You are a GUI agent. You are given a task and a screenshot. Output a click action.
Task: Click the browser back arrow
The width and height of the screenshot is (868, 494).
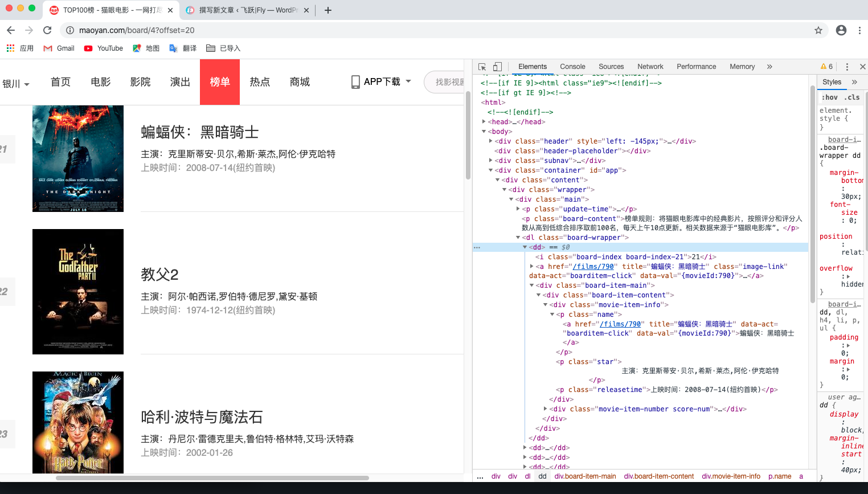point(11,30)
